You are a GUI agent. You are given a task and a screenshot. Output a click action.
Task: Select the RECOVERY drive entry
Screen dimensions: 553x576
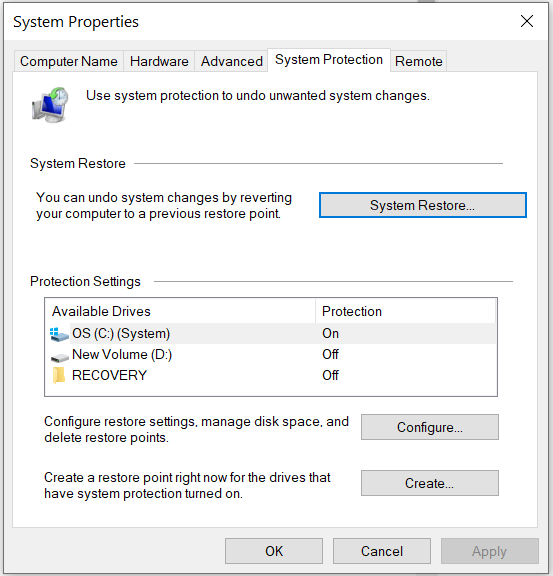pos(271,375)
